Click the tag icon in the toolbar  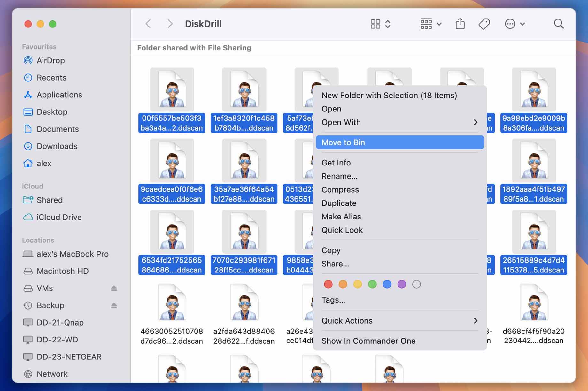pos(484,24)
